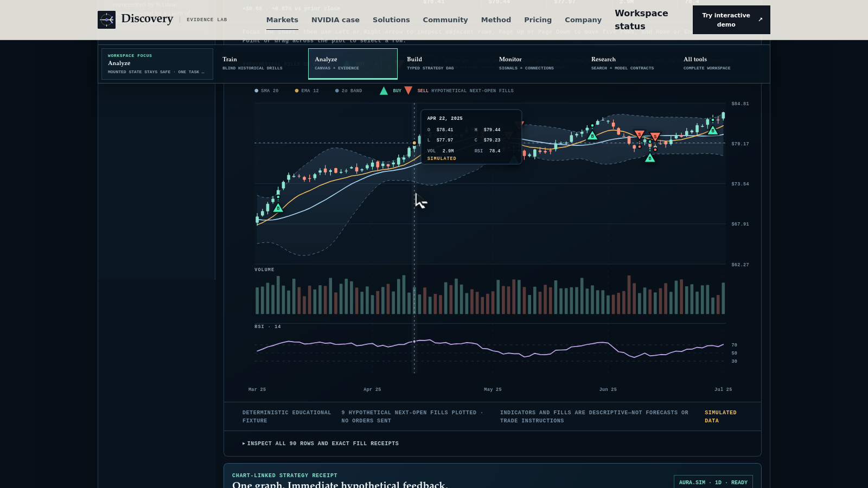Click the APR 22, 2025 tooltip date
This screenshot has width=868, height=488.
coord(445,118)
